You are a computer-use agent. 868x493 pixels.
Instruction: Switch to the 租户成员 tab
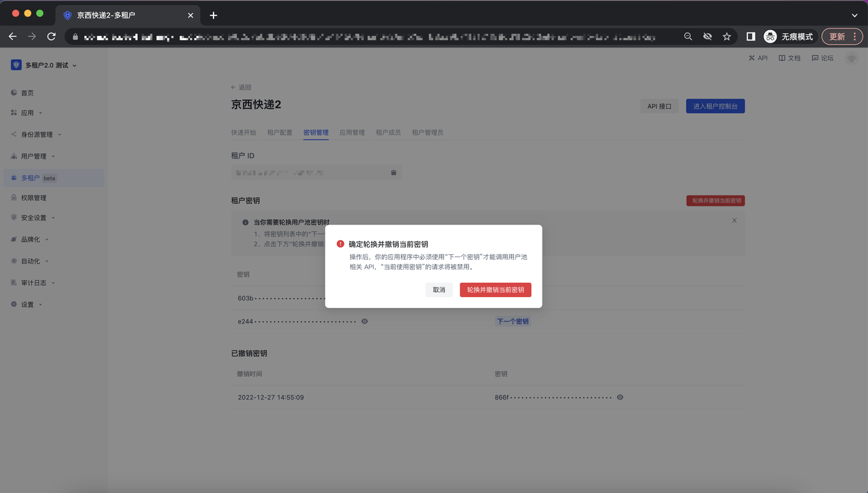click(388, 133)
